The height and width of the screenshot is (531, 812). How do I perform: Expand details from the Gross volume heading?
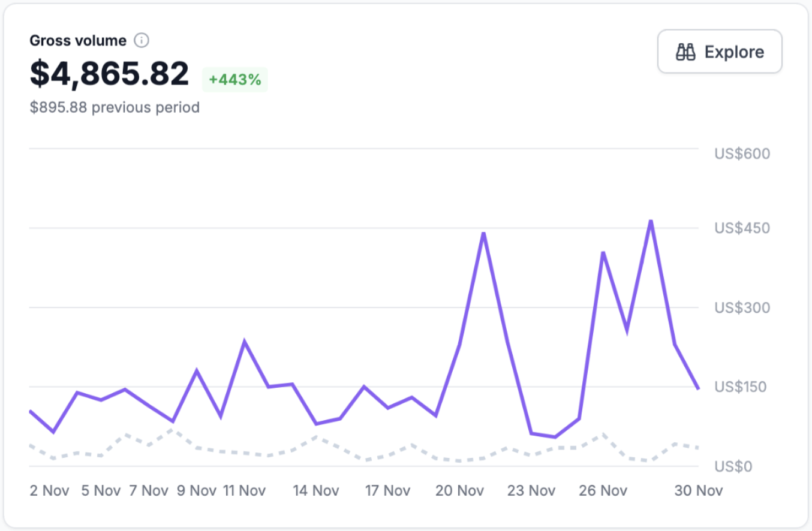pos(78,40)
